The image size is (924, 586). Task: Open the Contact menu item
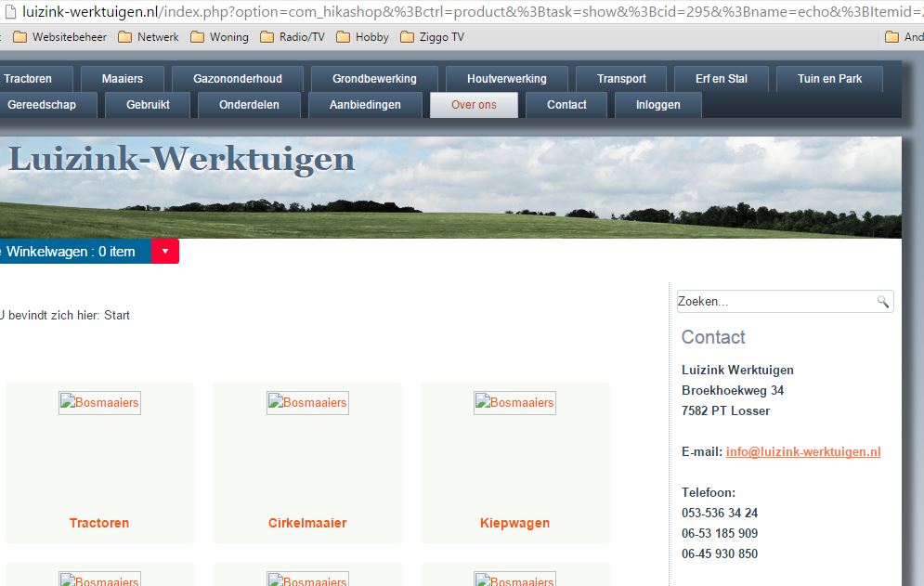566,105
